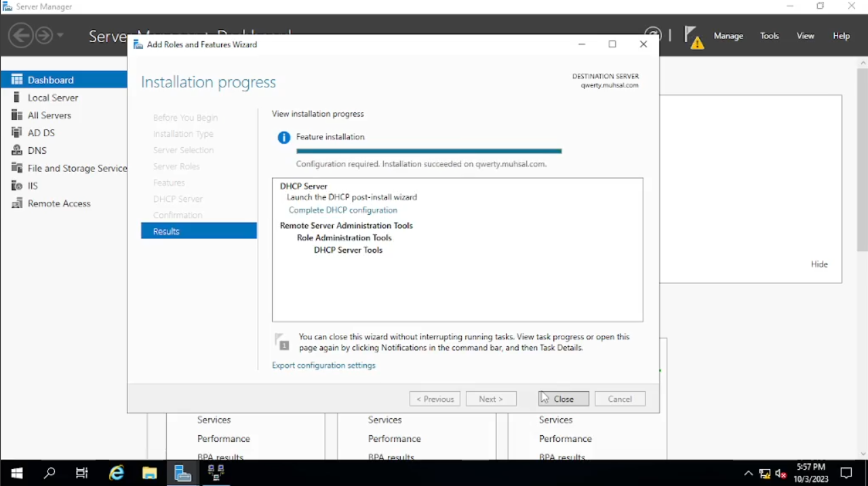Click the Dashboard icon in sidebar
Image resolution: width=868 pixels, height=486 pixels.
tap(17, 80)
